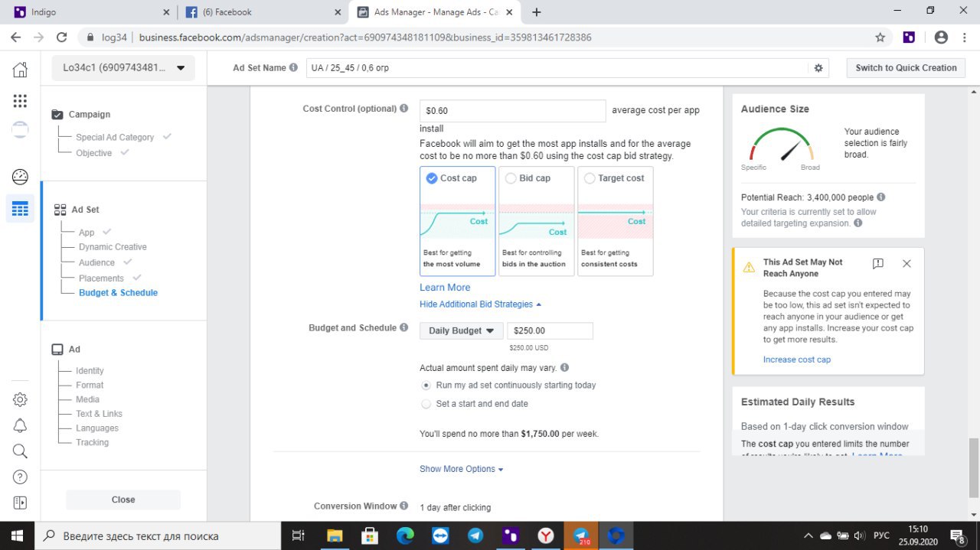Screen dimensions: 980x550
Task: Click the daily budget amount field
Action: tap(550, 331)
